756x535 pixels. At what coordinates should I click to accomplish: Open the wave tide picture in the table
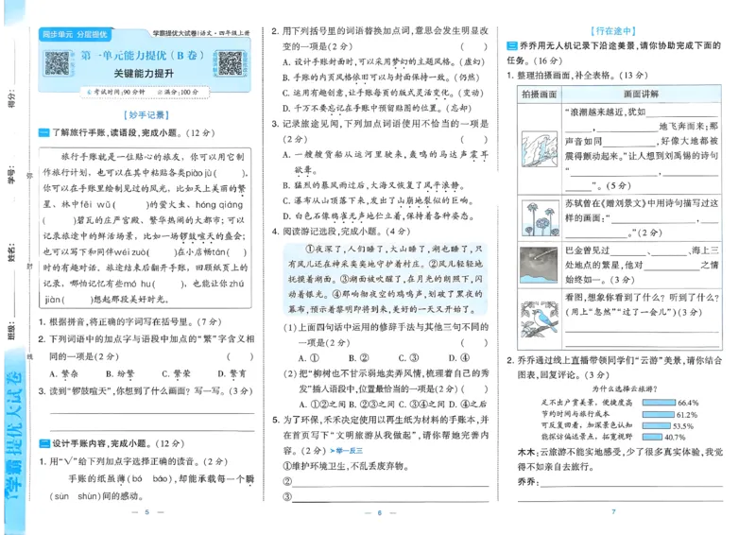540,148
